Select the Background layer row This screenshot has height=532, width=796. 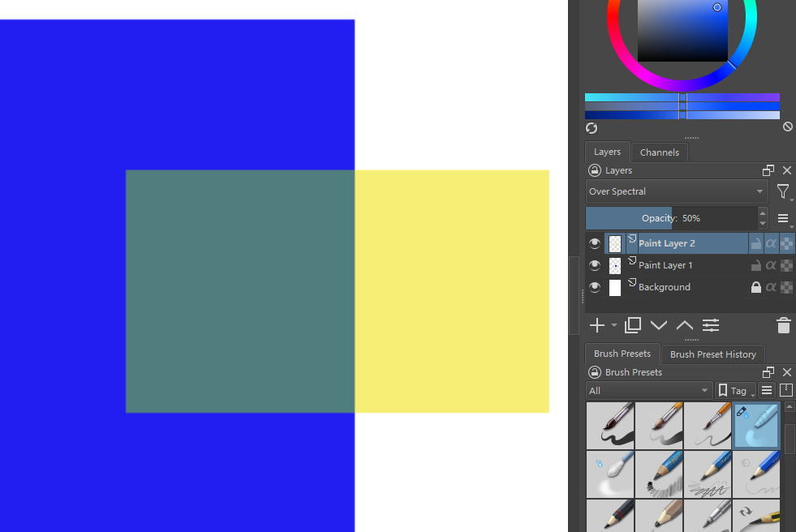689,287
